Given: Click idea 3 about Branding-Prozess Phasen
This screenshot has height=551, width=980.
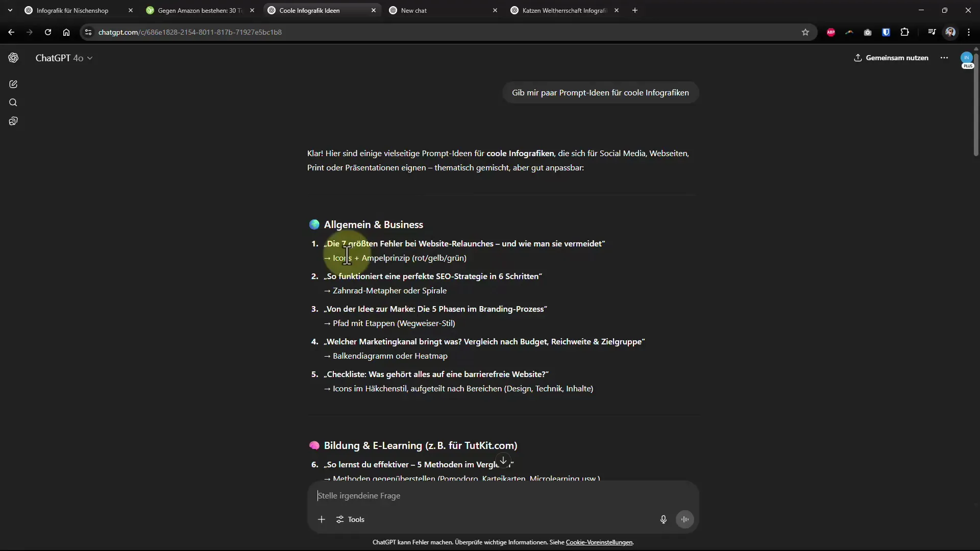Looking at the screenshot, I should click(435, 309).
